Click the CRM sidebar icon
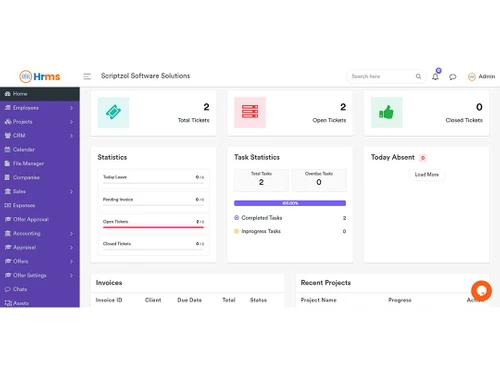Image resolution: width=500 pixels, height=375 pixels. 8,135
